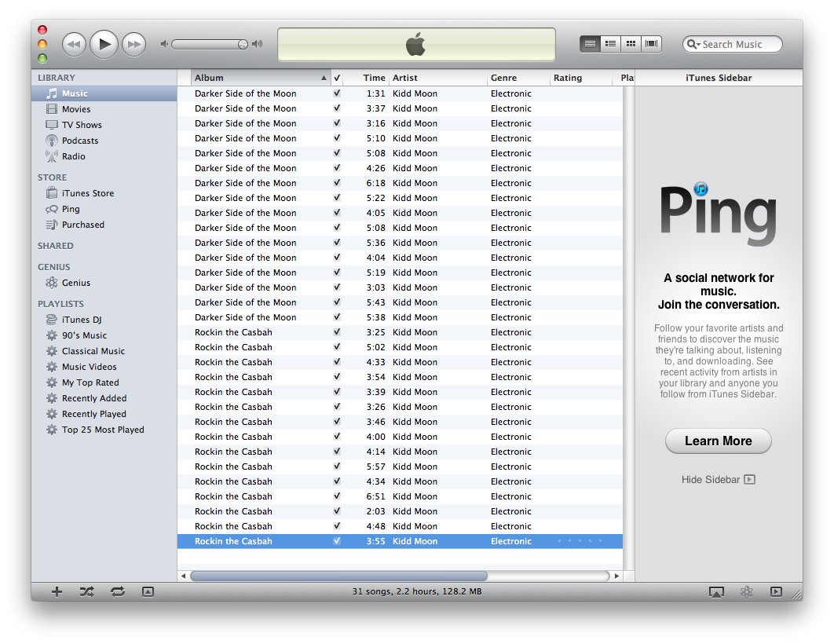Screen dimensions: 834x644
Task: Toggle iTunes Sidebar icon at bottom right
Action: pos(776,592)
